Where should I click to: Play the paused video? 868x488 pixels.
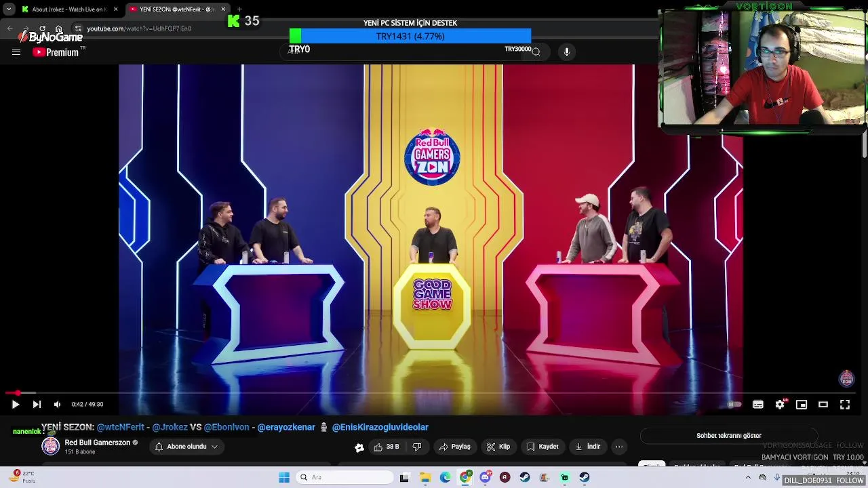point(15,404)
